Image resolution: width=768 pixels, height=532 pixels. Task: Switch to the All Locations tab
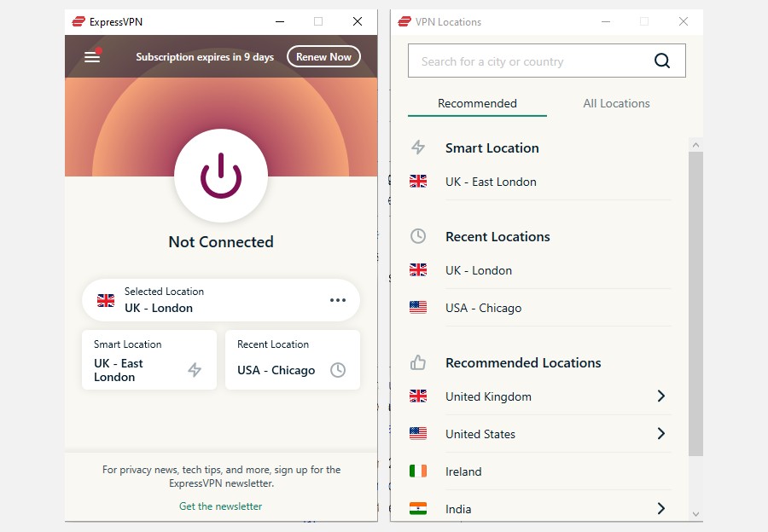(616, 104)
